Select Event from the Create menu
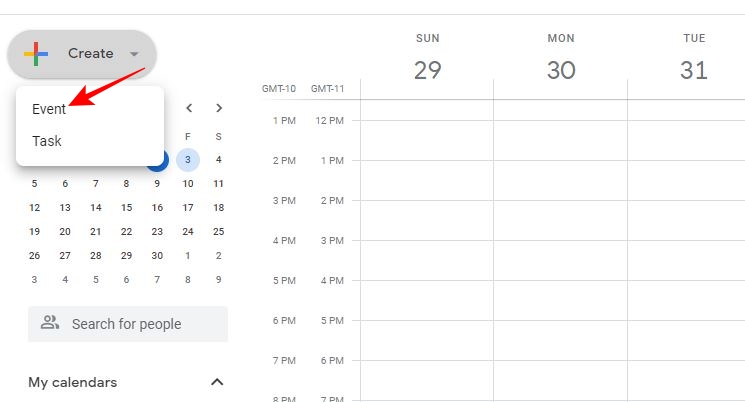Screen dimensions: 745x402 click(x=49, y=109)
